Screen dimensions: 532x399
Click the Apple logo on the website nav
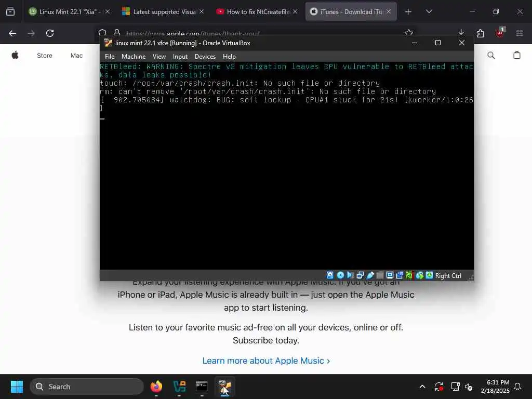click(x=15, y=55)
